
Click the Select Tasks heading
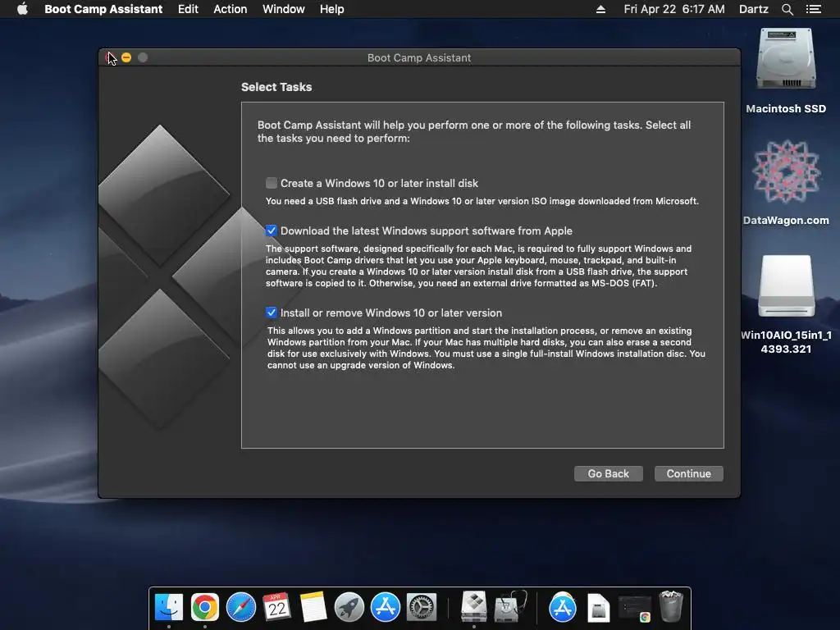276,87
